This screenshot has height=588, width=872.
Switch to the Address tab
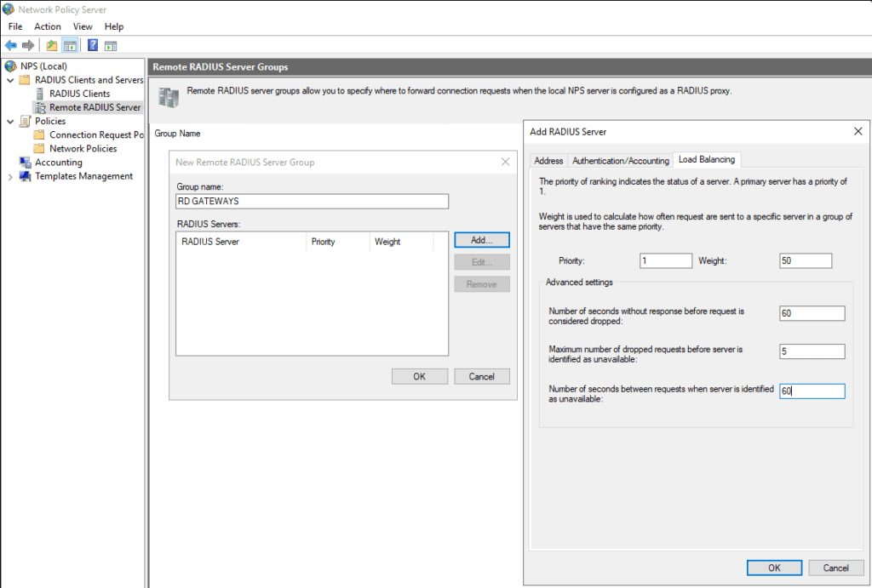tap(548, 160)
